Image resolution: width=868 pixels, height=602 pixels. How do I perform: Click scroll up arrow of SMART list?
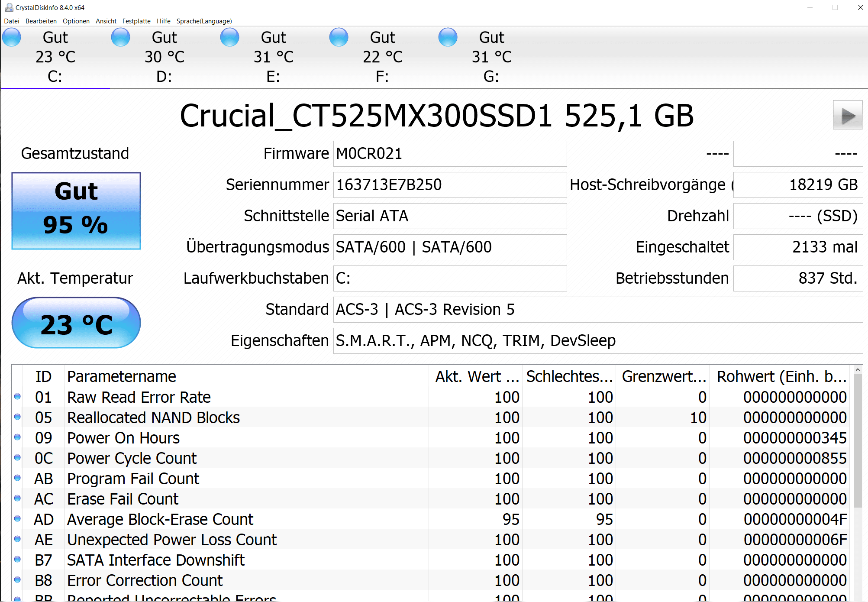[857, 370]
